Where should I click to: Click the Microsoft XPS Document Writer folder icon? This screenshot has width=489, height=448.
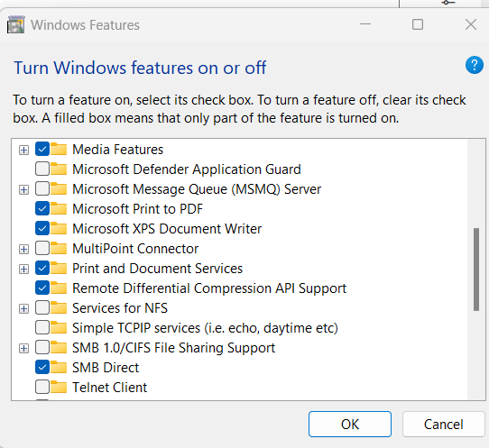coord(59,228)
